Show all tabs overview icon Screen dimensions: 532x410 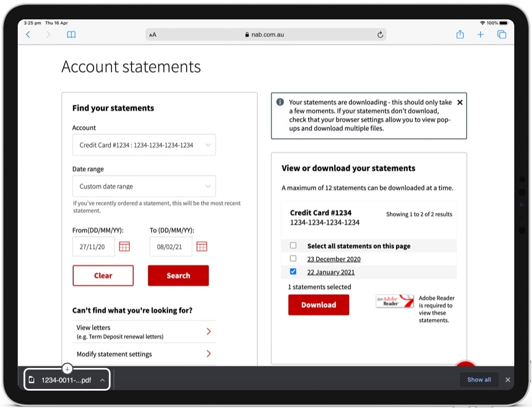pyautogui.click(x=502, y=34)
